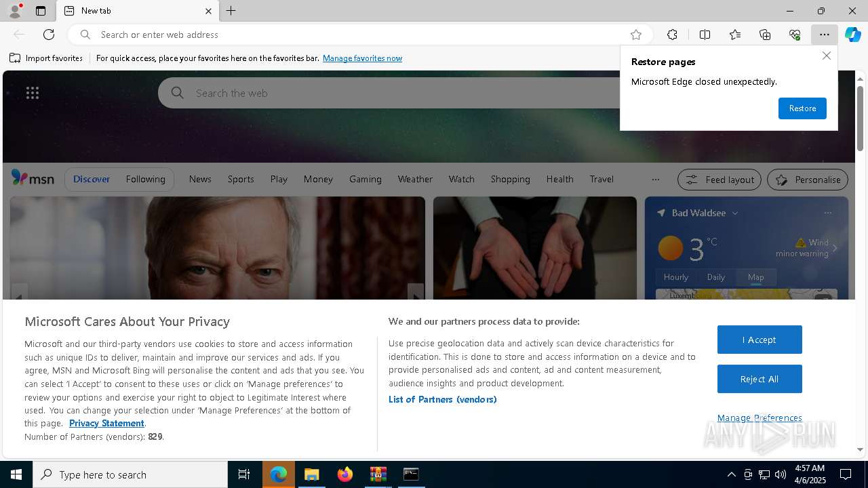Image resolution: width=868 pixels, height=488 pixels.
Task: Open the Shopping category
Action: pos(511,179)
